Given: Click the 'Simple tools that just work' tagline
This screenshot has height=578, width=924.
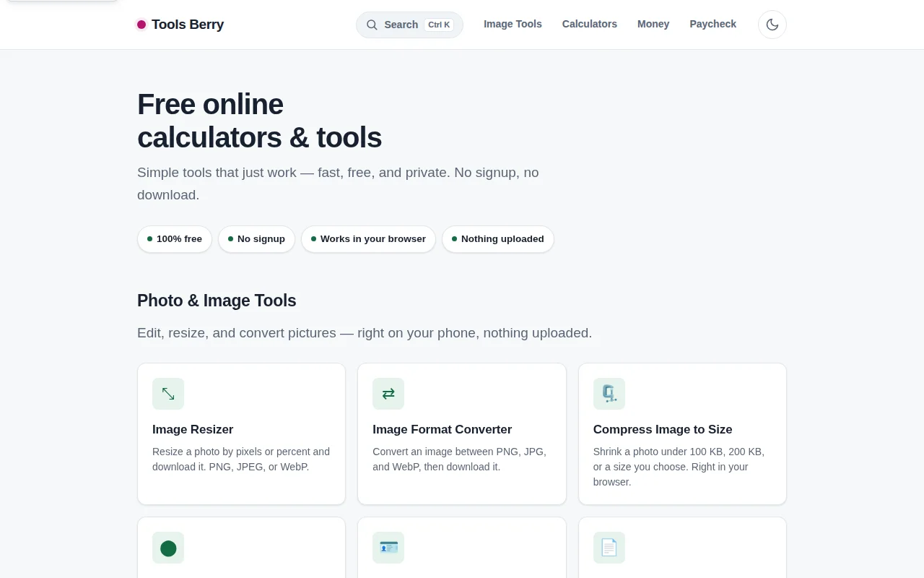Looking at the screenshot, I should coord(338,184).
